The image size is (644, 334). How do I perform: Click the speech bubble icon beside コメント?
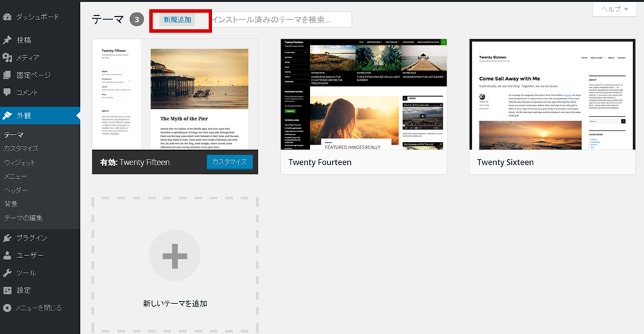coord(7,92)
